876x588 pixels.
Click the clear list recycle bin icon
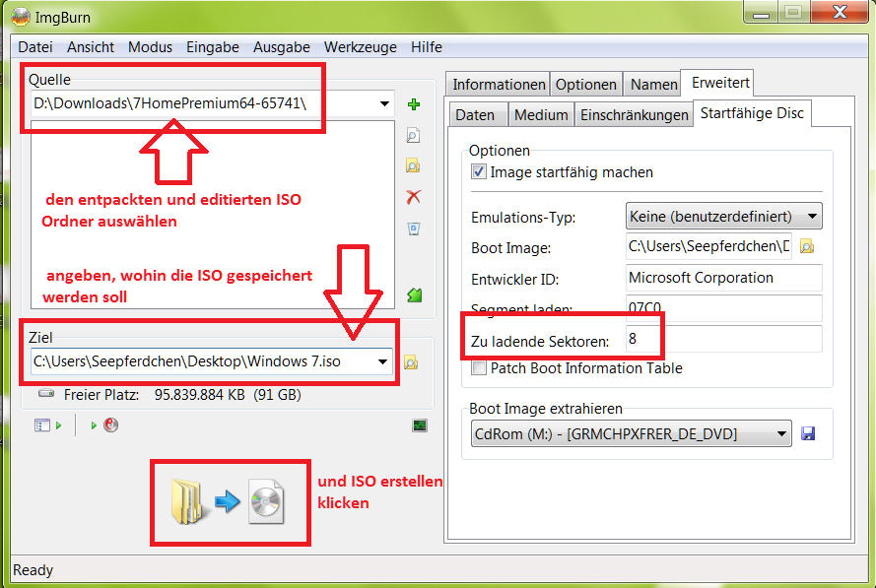pos(414,229)
